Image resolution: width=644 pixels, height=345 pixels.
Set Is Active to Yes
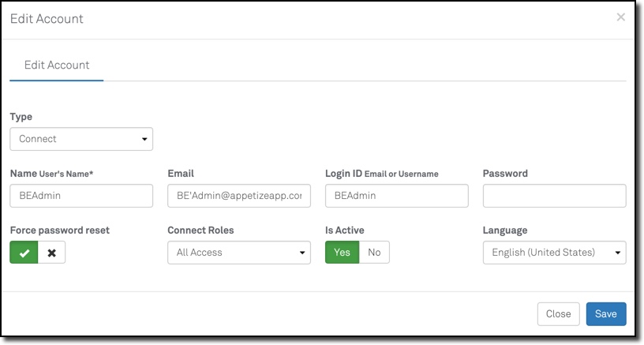(x=342, y=253)
